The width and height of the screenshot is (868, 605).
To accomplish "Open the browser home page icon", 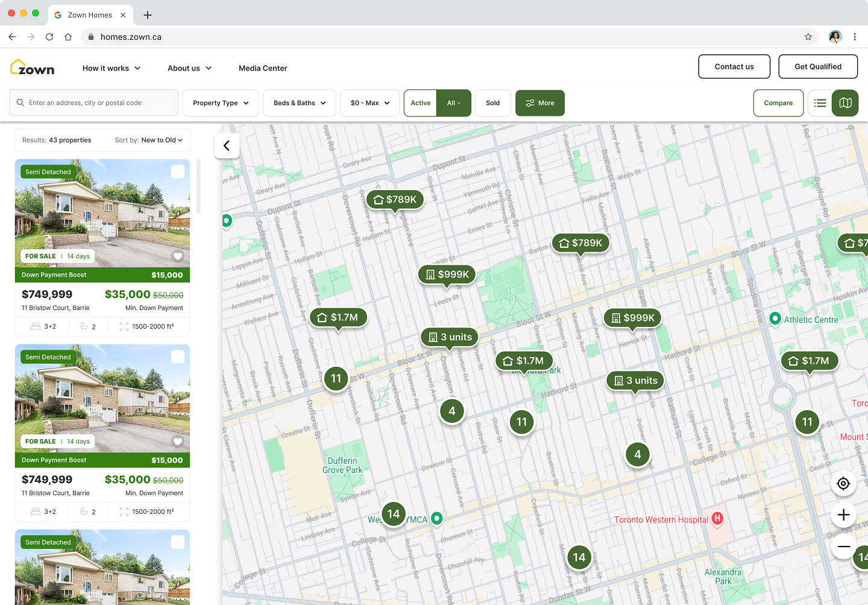I will tap(68, 37).
